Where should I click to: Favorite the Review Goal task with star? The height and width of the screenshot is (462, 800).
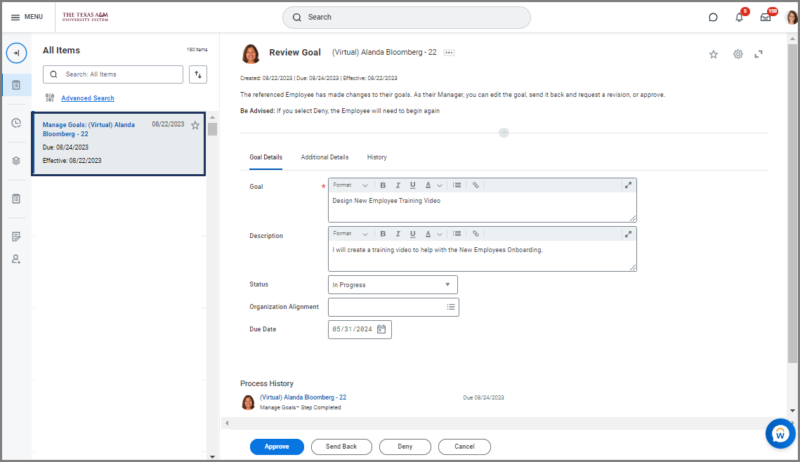[x=713, y=54]
